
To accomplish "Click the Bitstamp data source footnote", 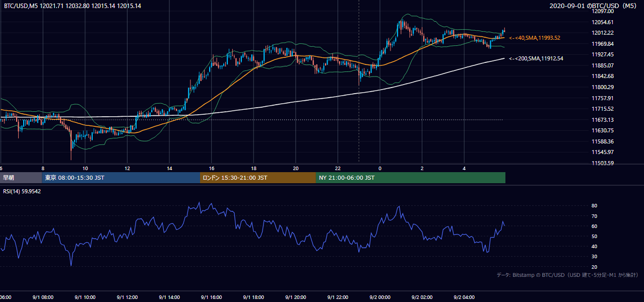I will click(x=567, y=275).
